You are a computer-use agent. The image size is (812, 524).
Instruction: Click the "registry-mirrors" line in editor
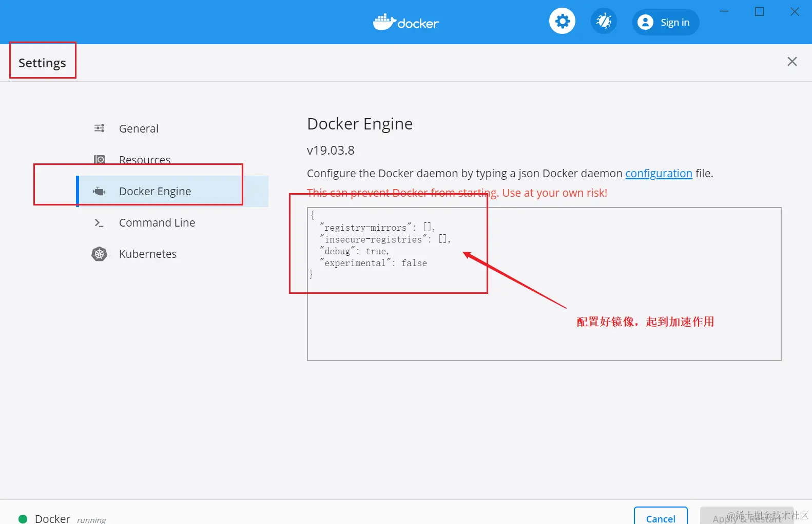point(377,228)
